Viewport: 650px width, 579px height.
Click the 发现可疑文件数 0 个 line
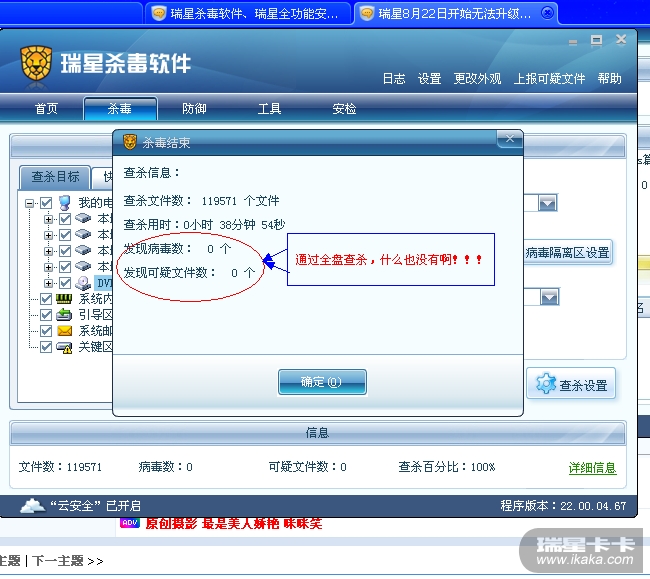pos(189,273)
